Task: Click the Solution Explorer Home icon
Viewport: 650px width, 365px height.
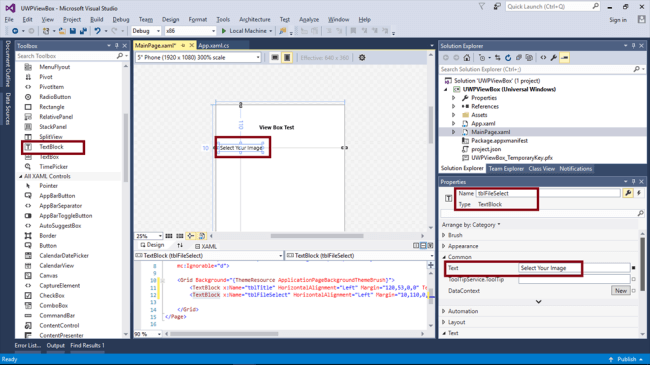Action: coord(467,58)
